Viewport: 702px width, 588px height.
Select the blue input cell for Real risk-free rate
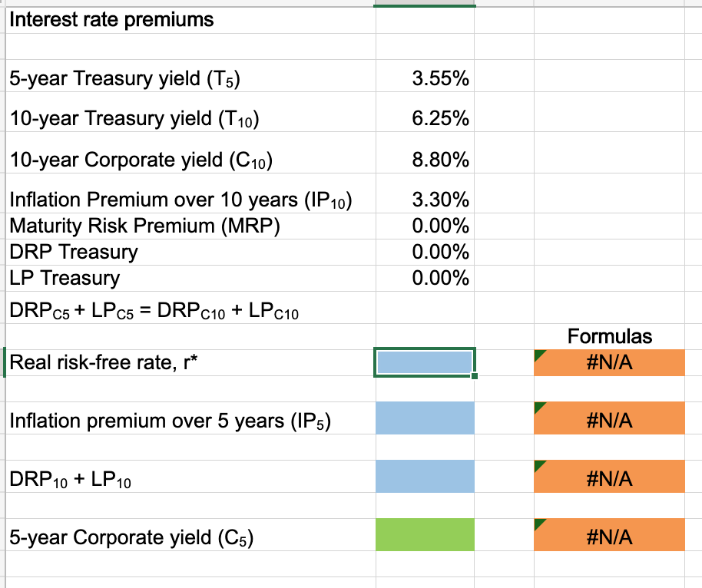tap(424, 362)
